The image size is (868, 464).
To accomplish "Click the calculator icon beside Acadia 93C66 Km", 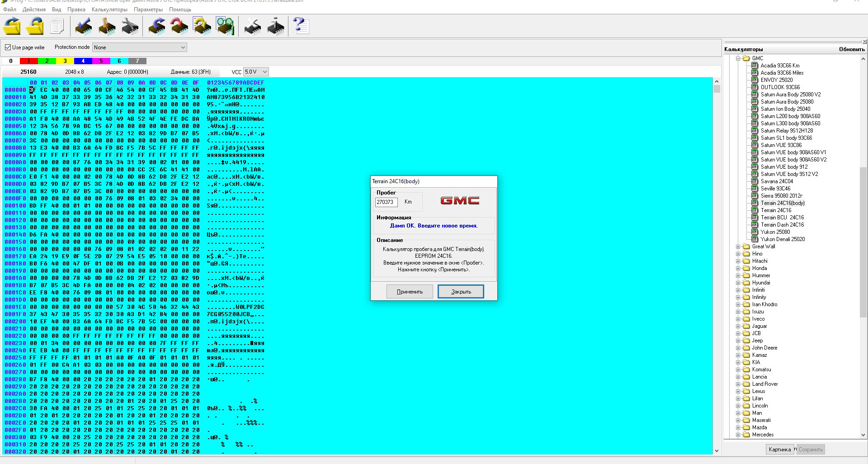I will 755,66.
